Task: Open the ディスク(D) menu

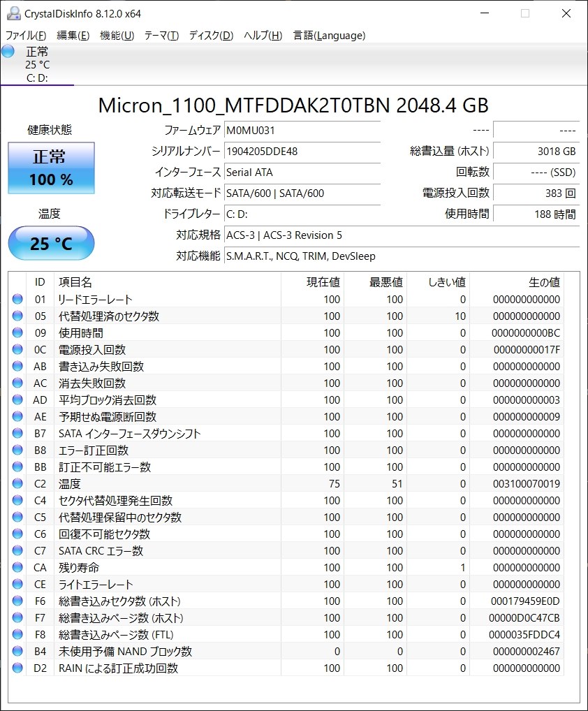Action: (x=212, y=36)
